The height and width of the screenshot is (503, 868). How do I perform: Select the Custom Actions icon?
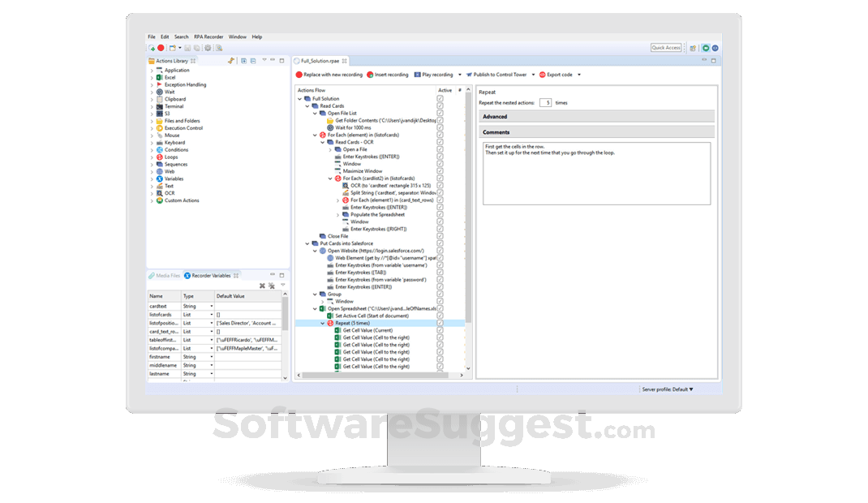(160, 200)
